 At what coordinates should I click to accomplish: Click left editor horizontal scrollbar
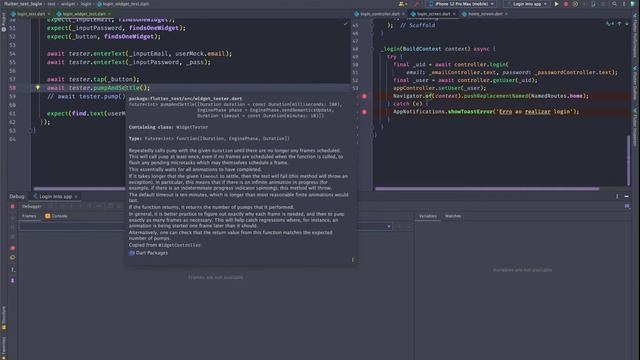click(x=80, y=189)
